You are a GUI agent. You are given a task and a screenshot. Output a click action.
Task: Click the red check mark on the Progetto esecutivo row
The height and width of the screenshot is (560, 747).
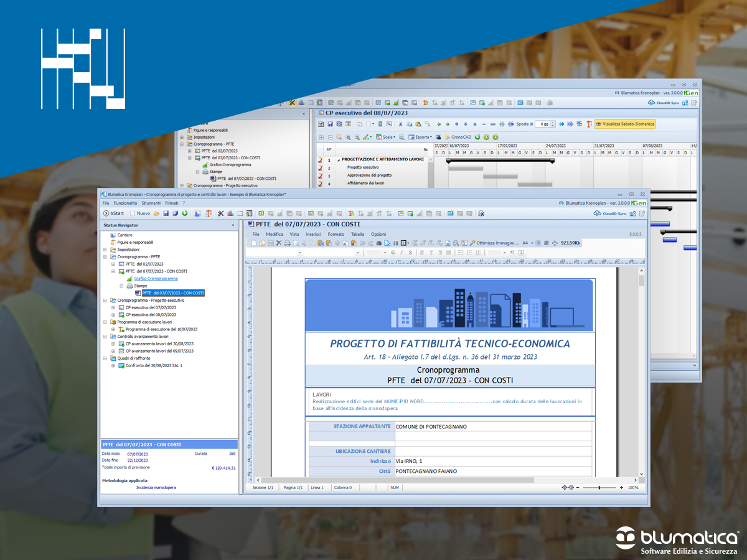(320, 168)
